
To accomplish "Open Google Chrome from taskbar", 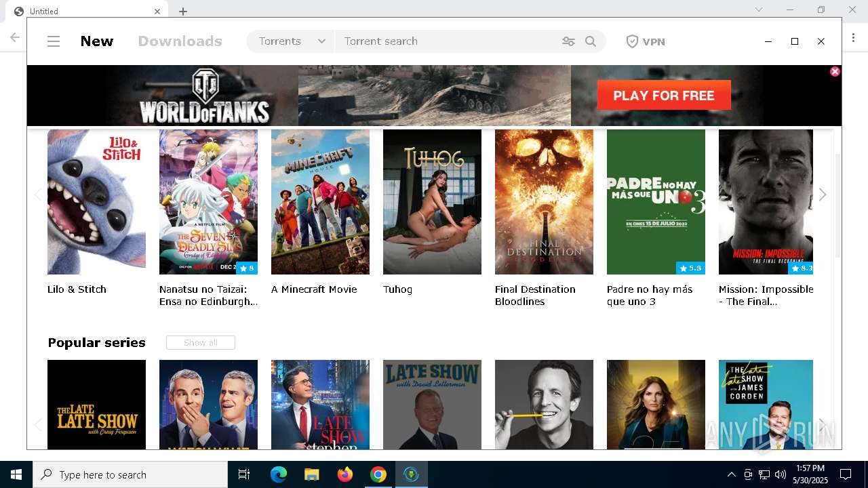I will 378,474.
